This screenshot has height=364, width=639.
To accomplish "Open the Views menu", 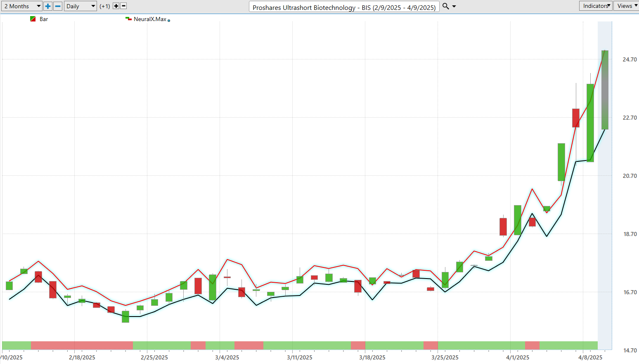I will 627,6.
